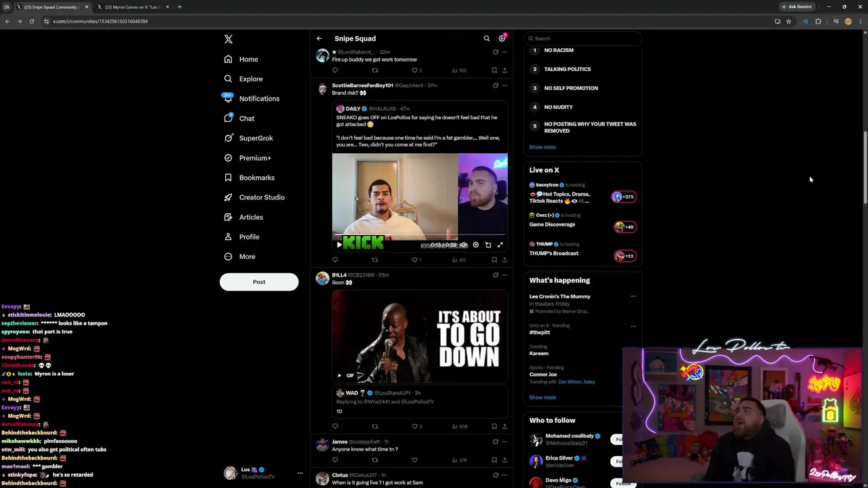The image size is (868, 488).
Task: Go back from Snipe Squad community
Action: pyautogui.click(x=319, y=39)
